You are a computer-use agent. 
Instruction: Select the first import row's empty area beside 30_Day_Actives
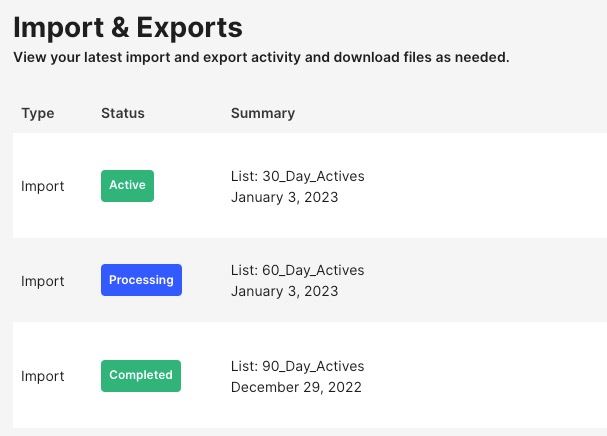pyautogui.click(x=480, y=186)
